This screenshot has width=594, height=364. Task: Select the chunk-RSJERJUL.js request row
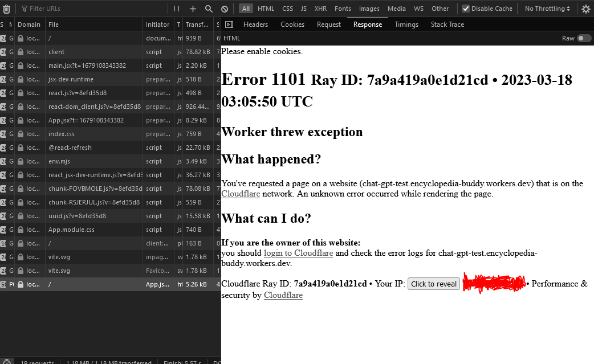click(110, 202)
